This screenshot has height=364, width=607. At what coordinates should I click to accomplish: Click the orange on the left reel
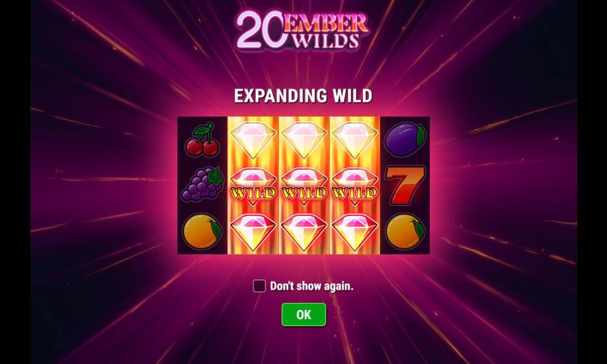click(202, 231)
